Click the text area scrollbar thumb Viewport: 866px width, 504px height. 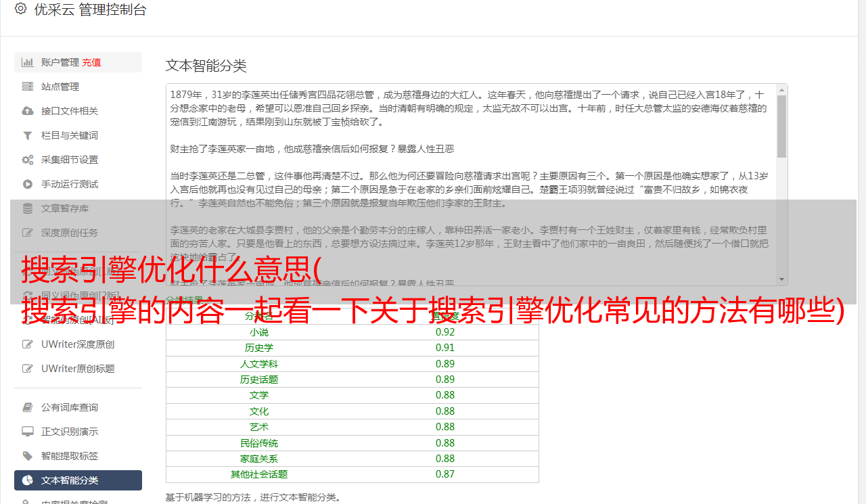[x=782, y=126]
